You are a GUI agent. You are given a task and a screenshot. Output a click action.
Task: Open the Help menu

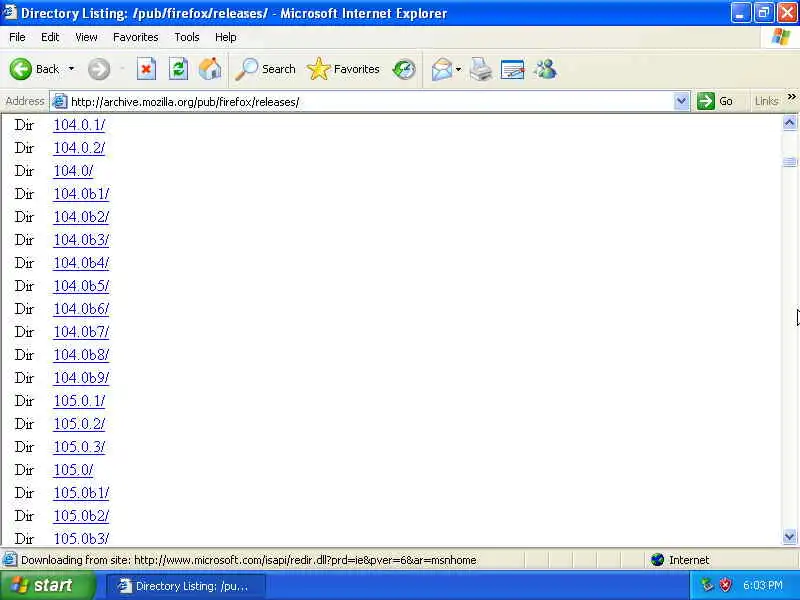pyautogui.click(x=226, y=37)
